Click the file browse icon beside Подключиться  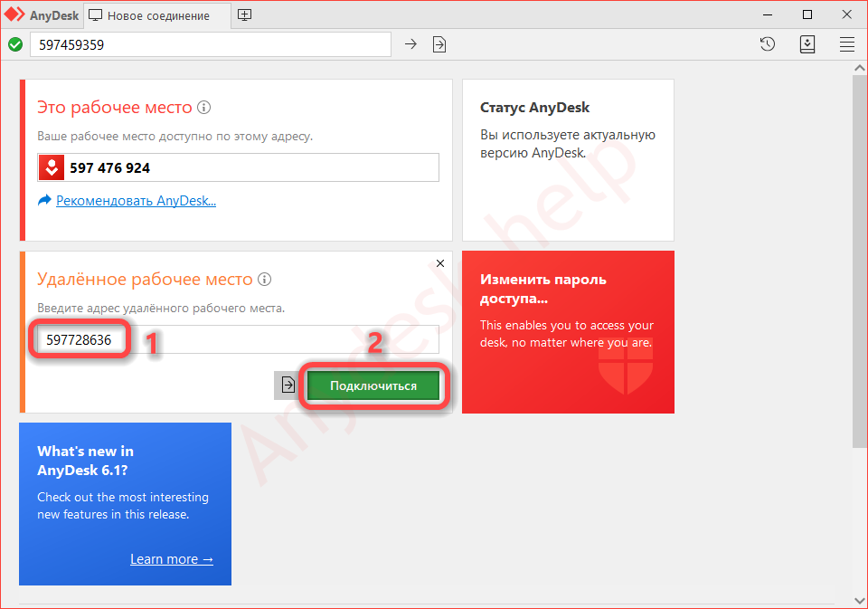(288, 385)
